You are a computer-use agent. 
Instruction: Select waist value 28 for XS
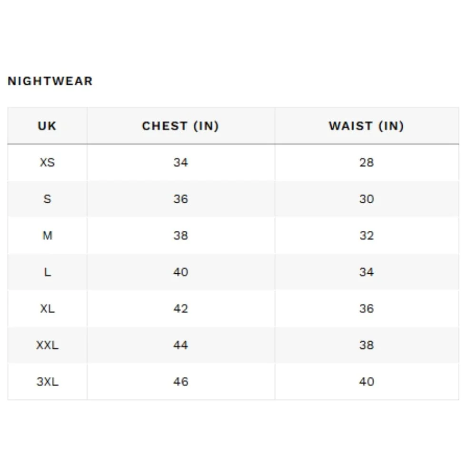(367, 162)
